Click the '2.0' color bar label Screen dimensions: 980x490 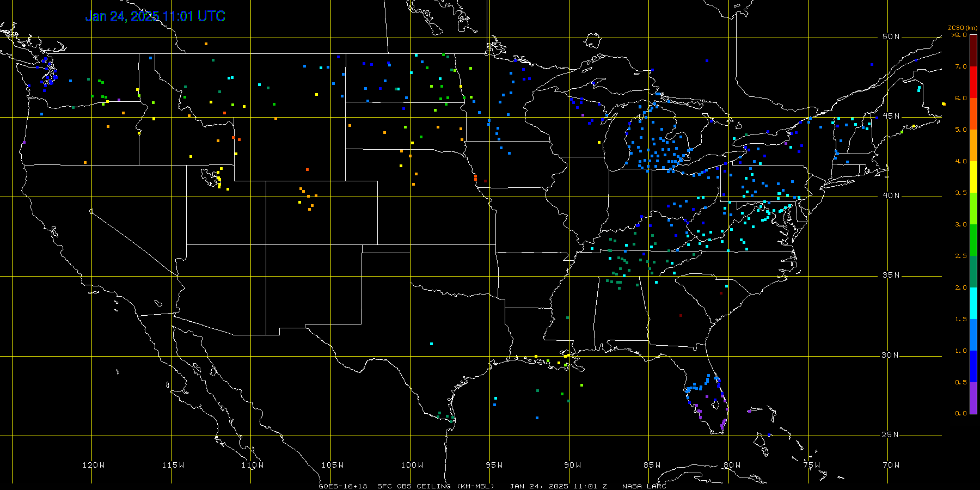coord(961,287)
